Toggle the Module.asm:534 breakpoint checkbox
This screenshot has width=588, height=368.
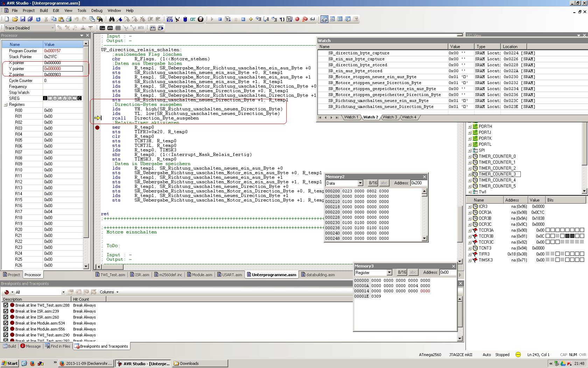click(x=6, y=323)
